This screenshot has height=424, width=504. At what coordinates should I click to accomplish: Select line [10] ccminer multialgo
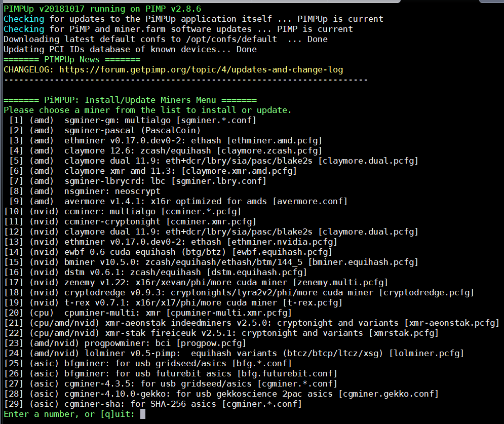tap(123, 212)
